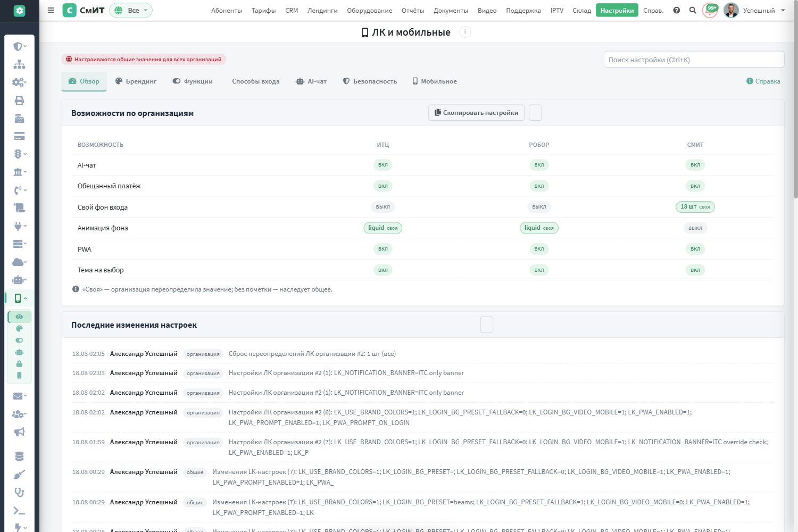Expand the shield section in sidebar
This screenshot has width=798, height=532.
[x=19, y=46]
